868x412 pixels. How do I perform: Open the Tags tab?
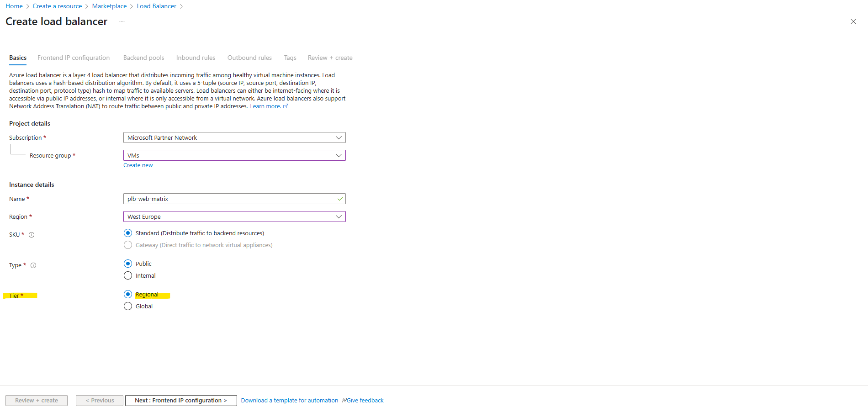[x=290, y=58]
